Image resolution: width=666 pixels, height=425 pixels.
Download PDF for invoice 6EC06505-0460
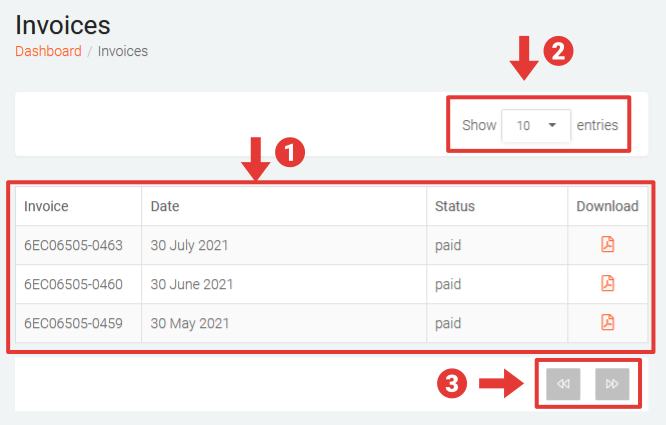[x=607, y=283]
